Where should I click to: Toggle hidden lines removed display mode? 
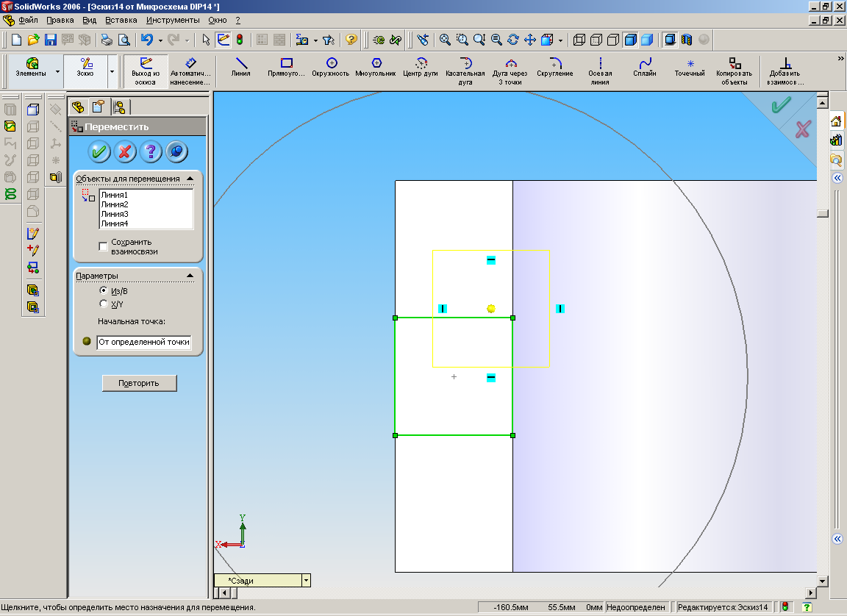tap(613, 40)
